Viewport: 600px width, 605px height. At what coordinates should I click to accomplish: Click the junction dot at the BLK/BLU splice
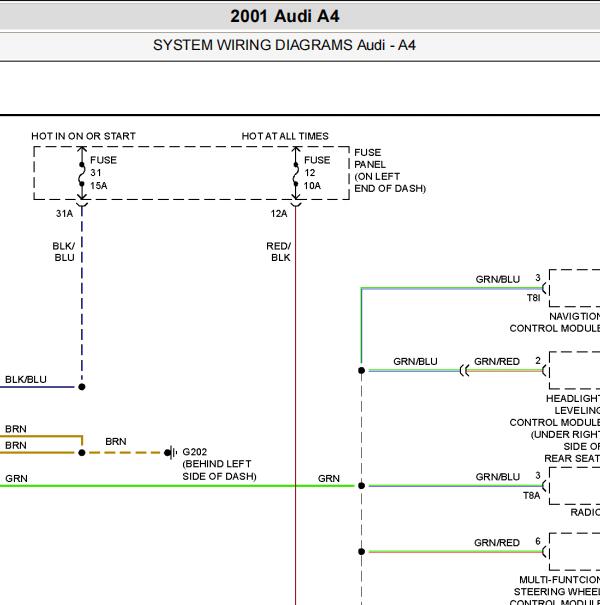[82, 387]
